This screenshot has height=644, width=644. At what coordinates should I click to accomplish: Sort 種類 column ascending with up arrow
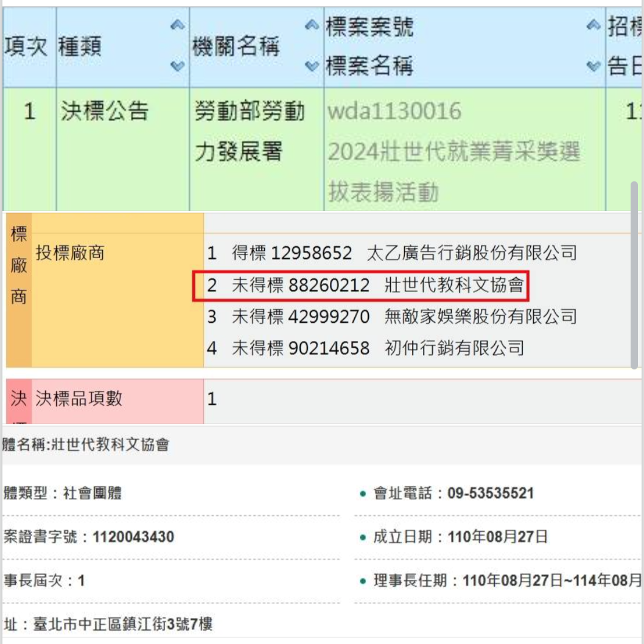click(177, 25)
